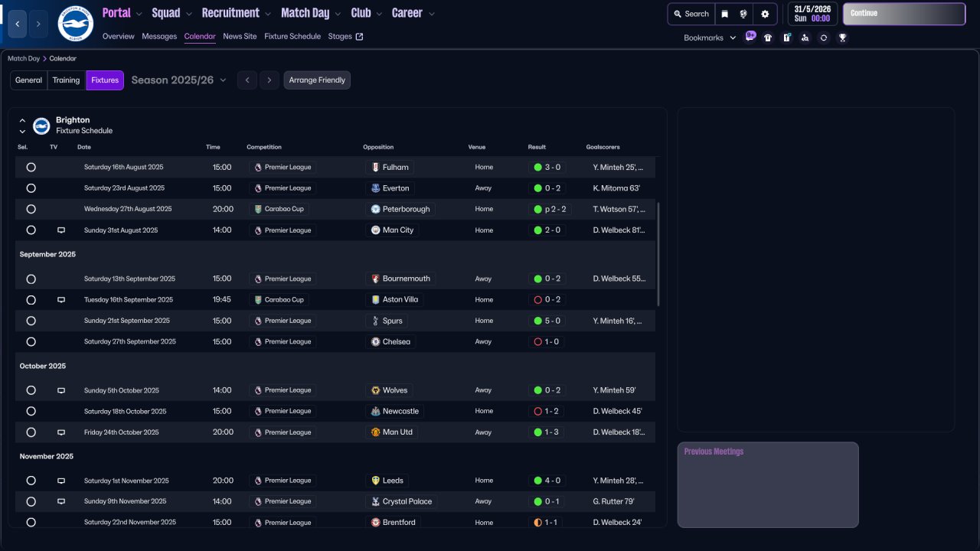Click the shirt bookmark icon
Viewport: 980px width, 551px height.
[768, 37]
